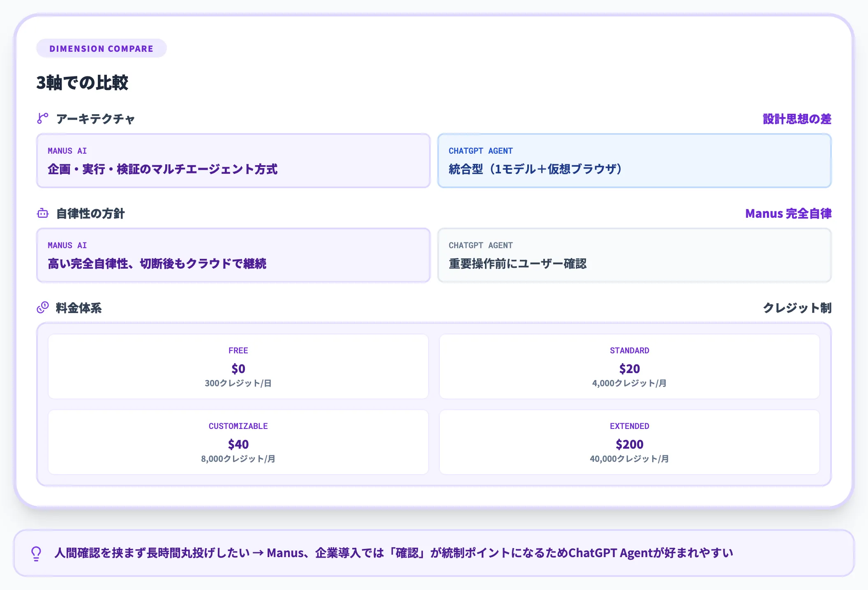Screen dimensions: 868x590
Task: Click the 設計思想の差 label
Action: tap(797, 119)
